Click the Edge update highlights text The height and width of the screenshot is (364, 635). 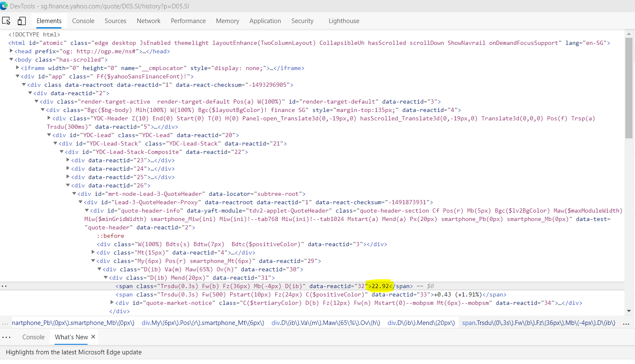pyautogui.click(x=74, y=352)
